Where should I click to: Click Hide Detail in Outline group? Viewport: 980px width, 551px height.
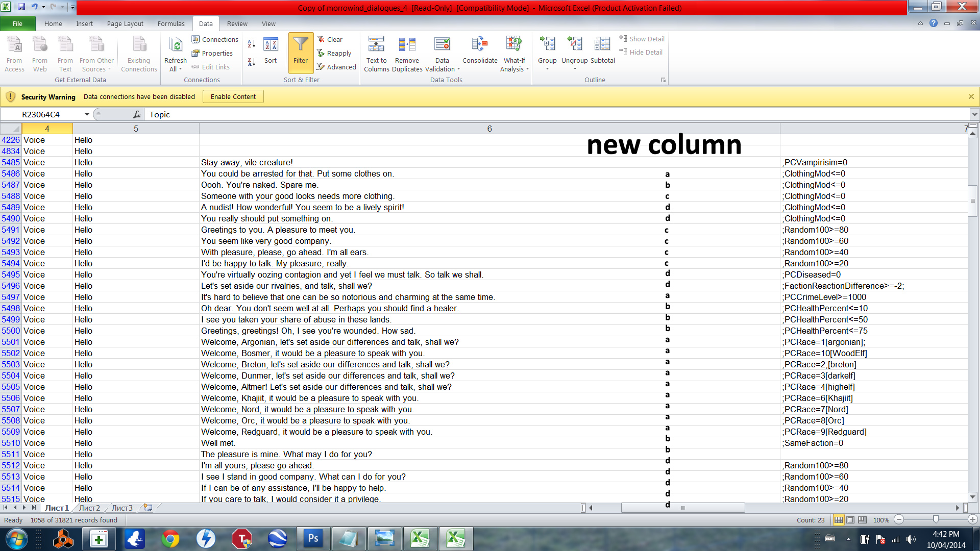click(641, 52)
